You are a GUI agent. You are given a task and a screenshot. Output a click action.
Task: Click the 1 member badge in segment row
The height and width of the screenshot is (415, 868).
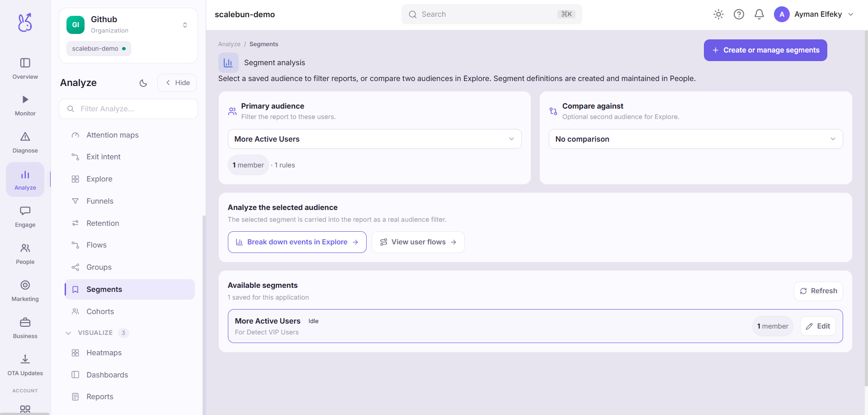(773, 326)
